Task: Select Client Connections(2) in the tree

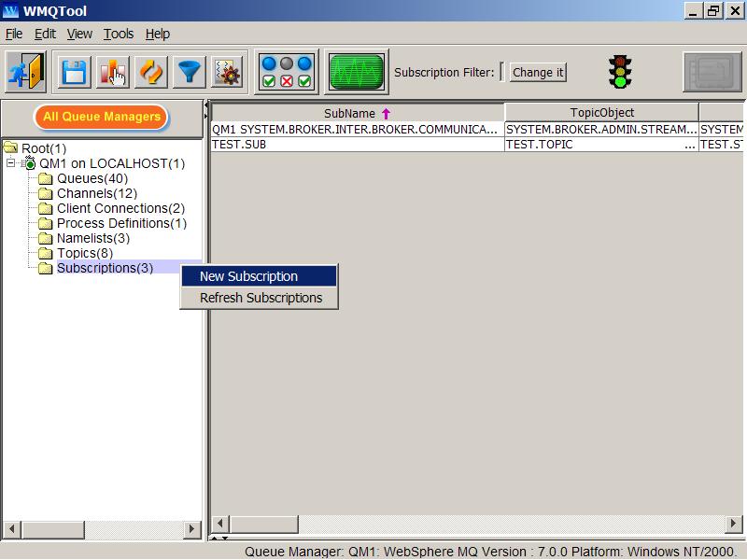Action: point(121,208)
